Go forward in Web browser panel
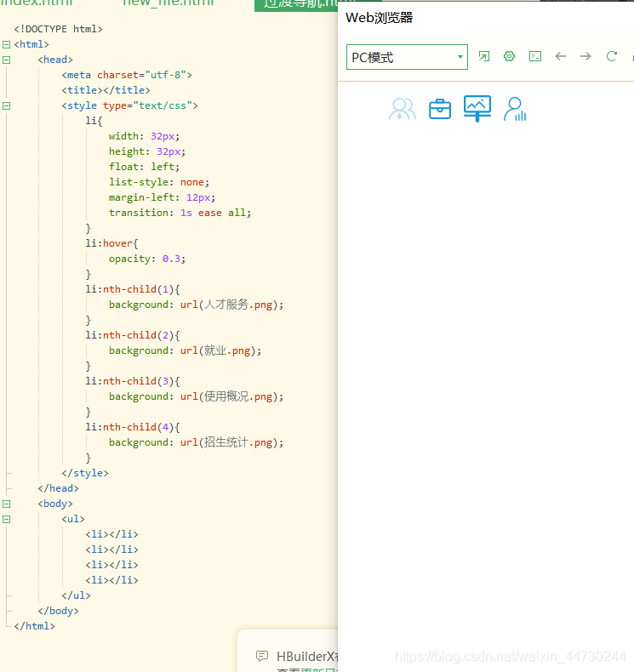 pos(585,56)
